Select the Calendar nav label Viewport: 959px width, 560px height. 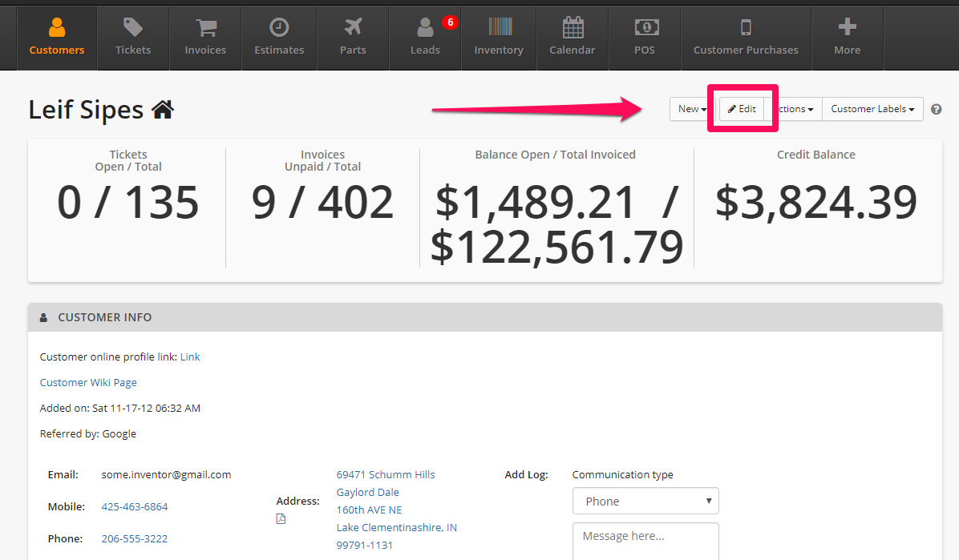click(x=572, y=50)
